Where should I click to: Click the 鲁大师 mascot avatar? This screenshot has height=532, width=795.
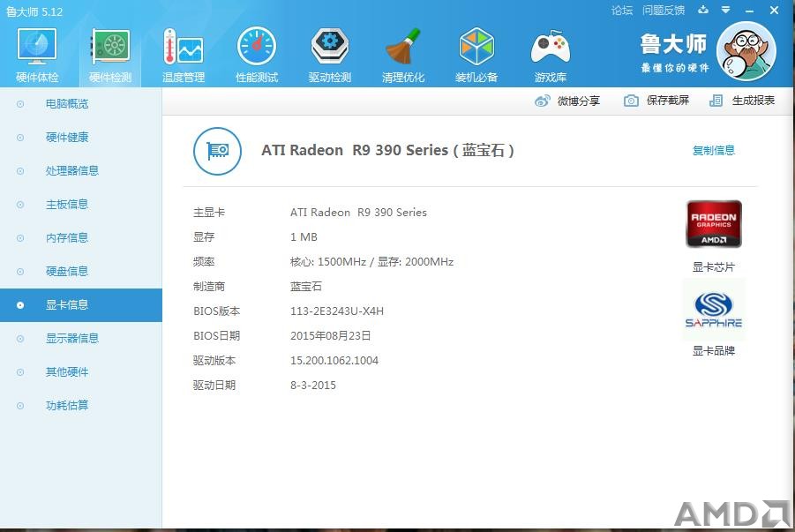tap(746, 51)
